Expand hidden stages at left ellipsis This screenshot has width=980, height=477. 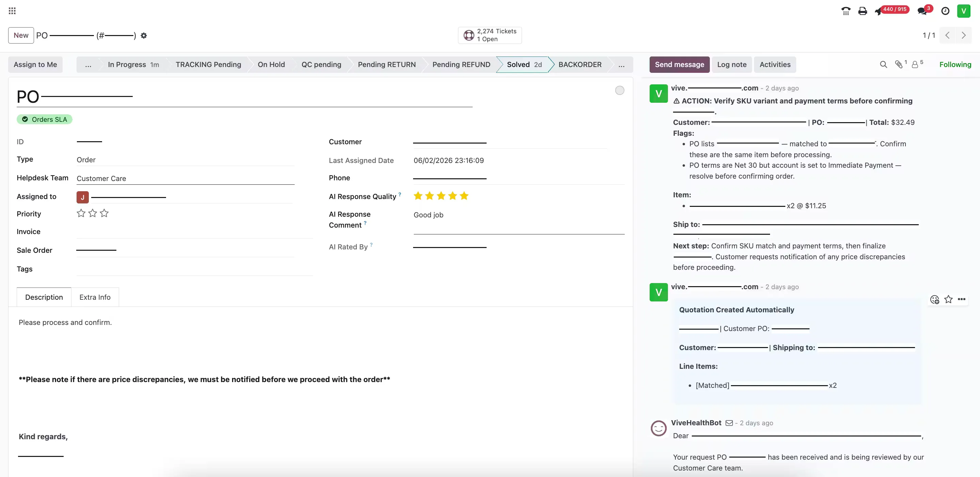tap(88, 65)
